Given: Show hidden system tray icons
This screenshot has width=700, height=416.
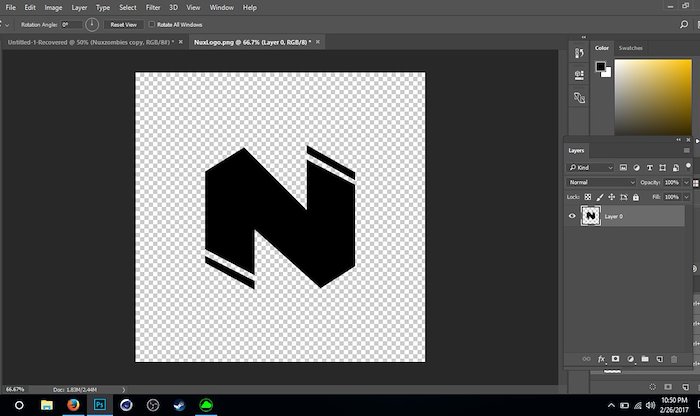Looking at the screenshot, I should (611, 405).
